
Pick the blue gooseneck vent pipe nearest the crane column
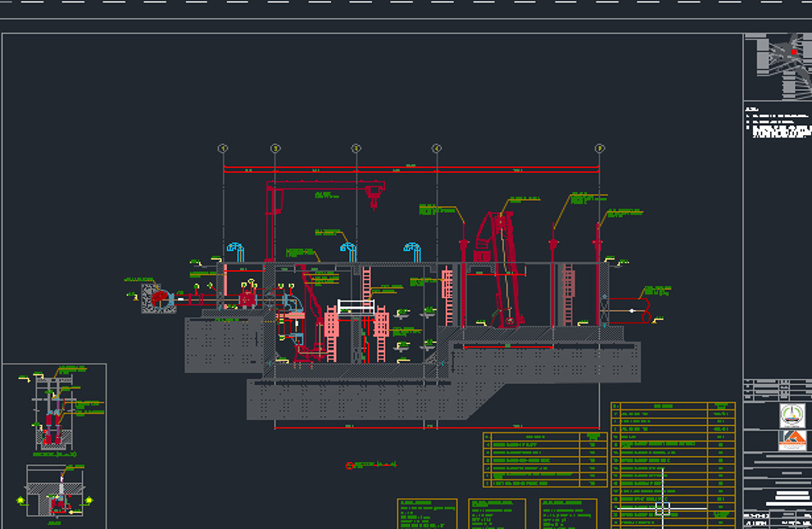point(236,249)
